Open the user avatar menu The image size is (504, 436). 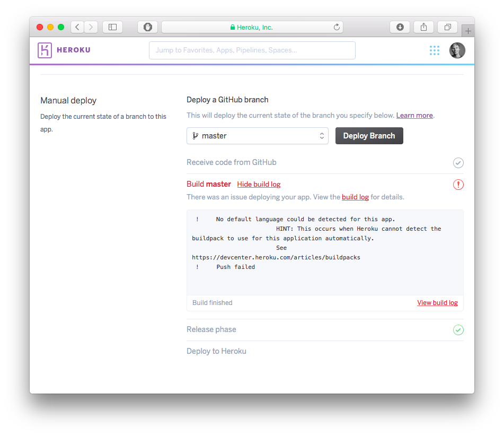tap(457, 50)
